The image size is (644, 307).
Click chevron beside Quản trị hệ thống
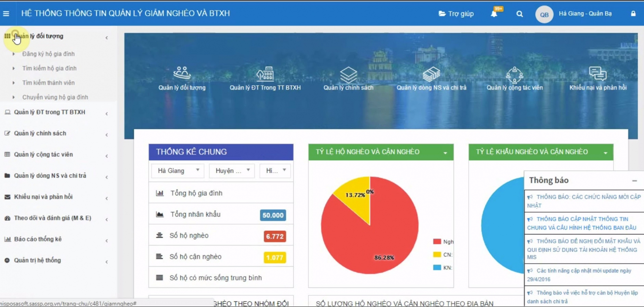tap(107, 262)
